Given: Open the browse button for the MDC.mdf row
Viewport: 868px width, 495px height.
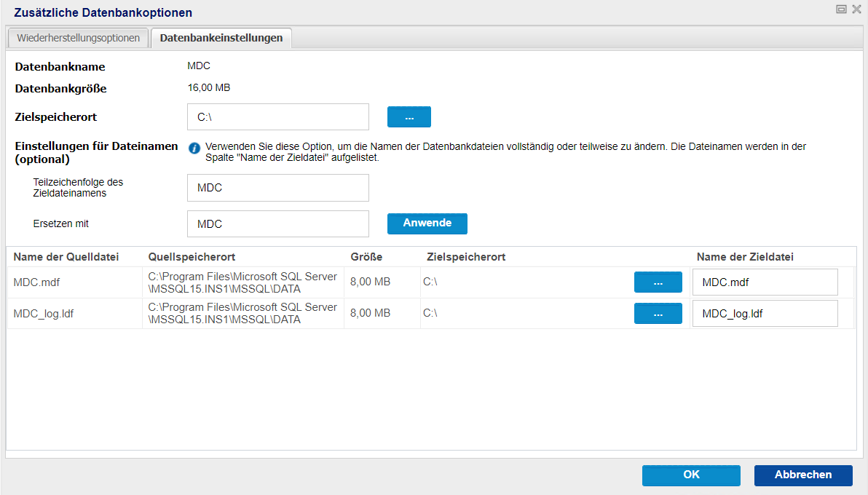Looking at the screenshot, I should (x=658, y=282).
